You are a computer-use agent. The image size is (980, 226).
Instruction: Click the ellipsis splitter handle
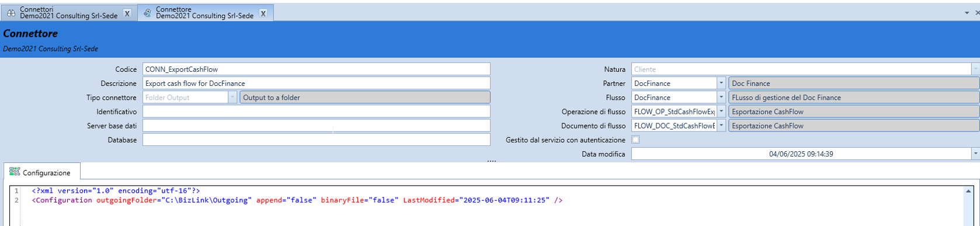tap(491, 161)
